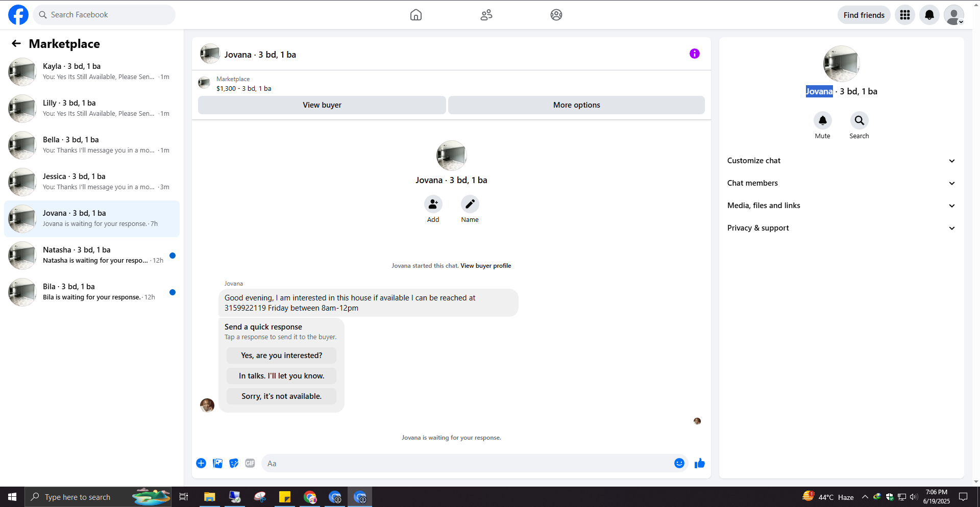Click the Find friends button
980x507 pixels.
click(x=864, y=15)
